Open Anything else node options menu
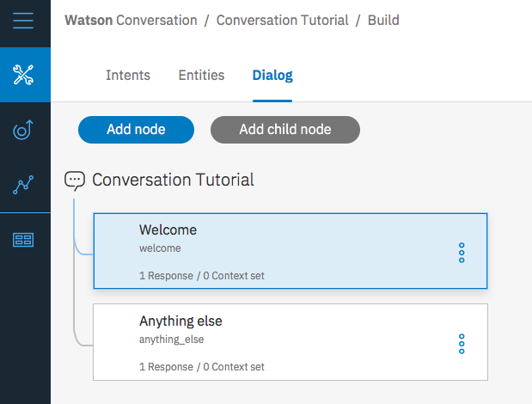Image resolution: width=532 pixels, height=404 pixels. pos(462,343)
